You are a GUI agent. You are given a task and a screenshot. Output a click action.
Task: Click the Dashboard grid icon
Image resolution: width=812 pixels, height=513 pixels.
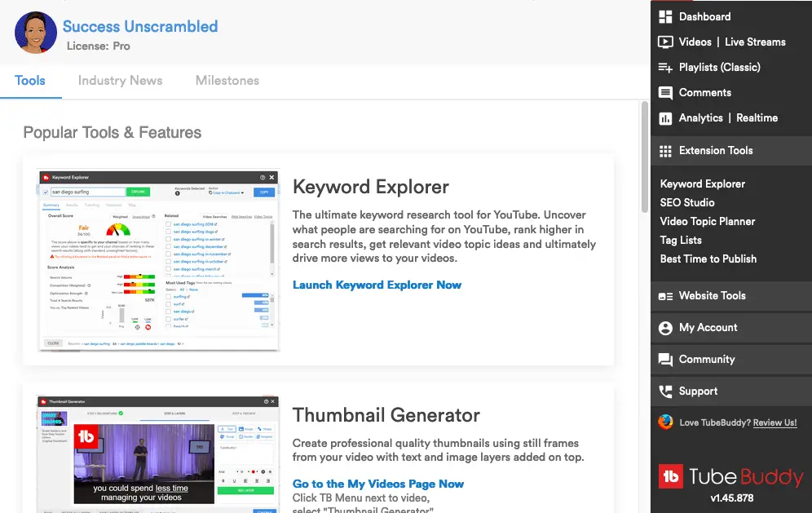tap(665, 16)
